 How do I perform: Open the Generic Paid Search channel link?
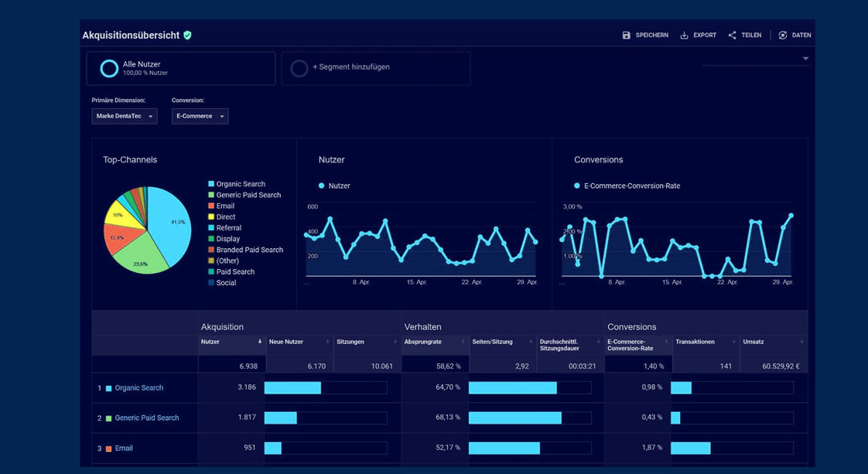(146, 418)
